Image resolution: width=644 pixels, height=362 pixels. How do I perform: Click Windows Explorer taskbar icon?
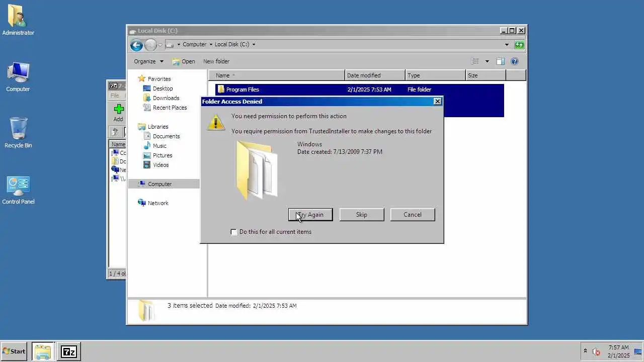point(43,351)
